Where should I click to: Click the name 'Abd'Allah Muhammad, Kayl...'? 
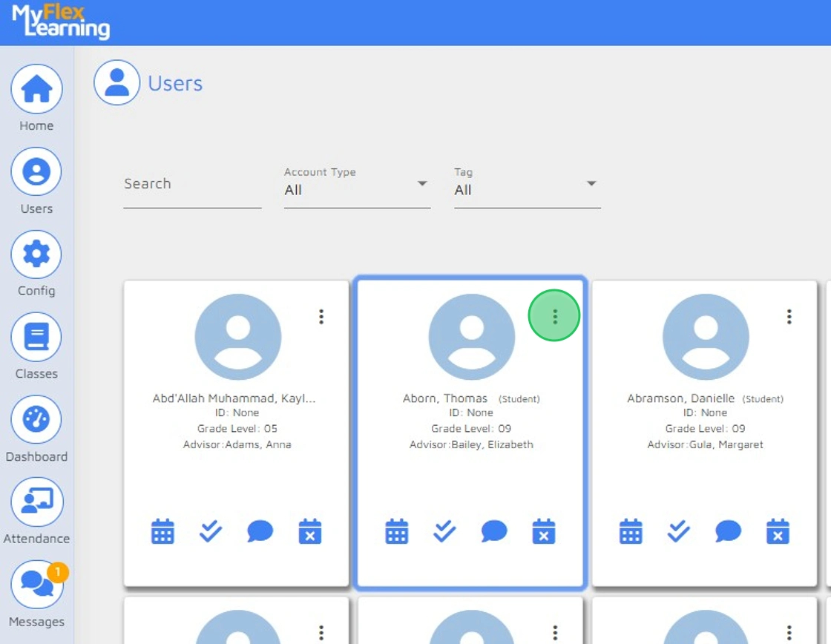[x=234, y=398]
